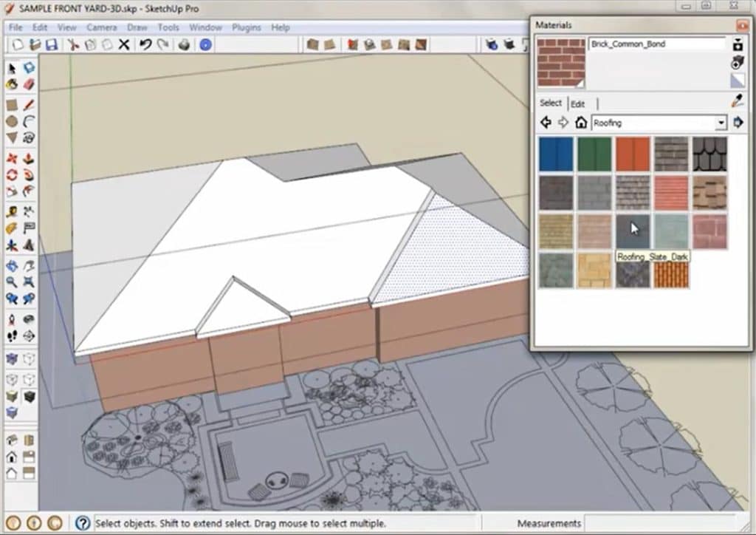Pick the Axes tool

pos(12,245)
